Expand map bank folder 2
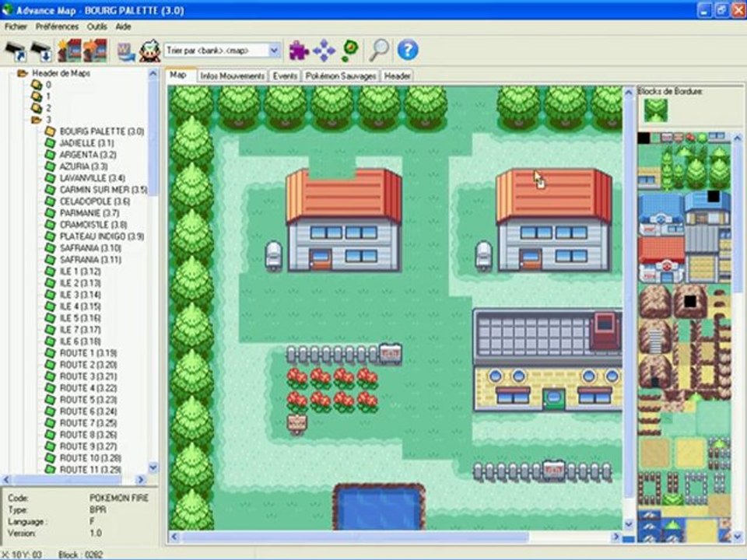The width and height of the screenshot is (747, 560). [37, 108]
